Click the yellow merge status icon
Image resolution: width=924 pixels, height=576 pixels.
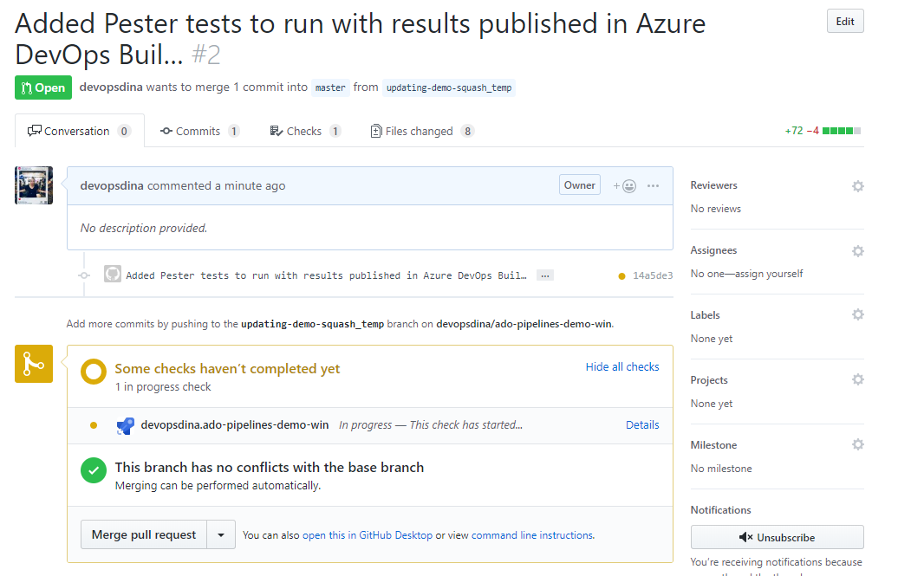tap(34, 364)
